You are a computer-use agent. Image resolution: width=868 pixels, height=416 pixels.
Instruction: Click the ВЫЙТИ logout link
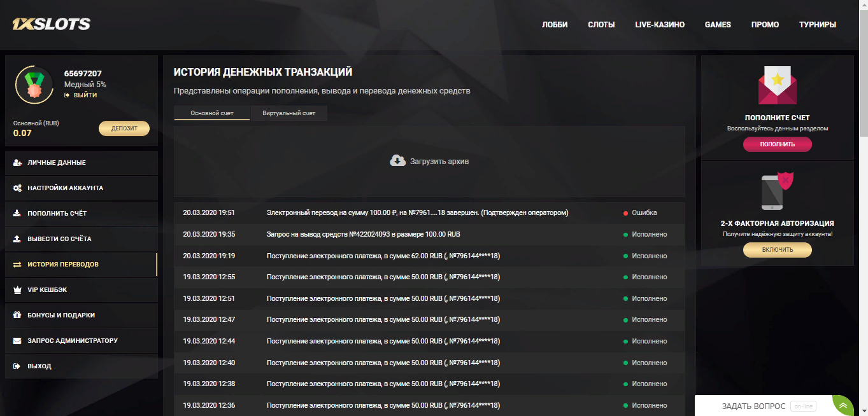(x=85, y=95)
